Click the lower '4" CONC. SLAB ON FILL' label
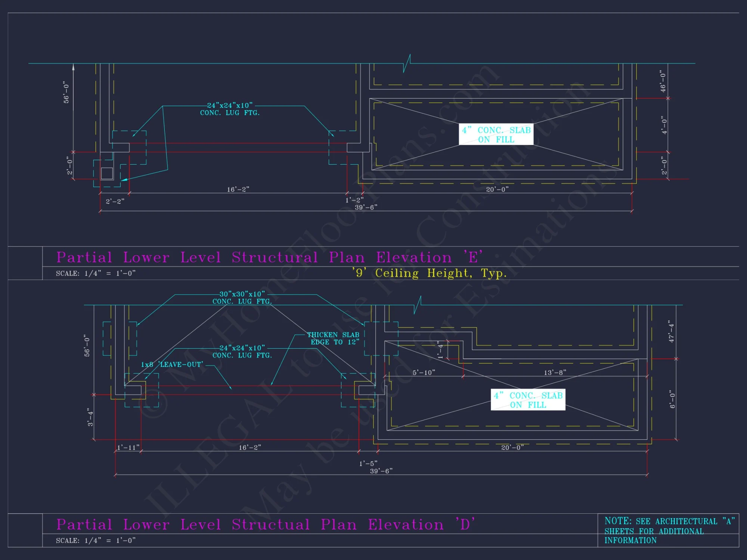This screenshot has width=747, height=560. click(528, 400)
